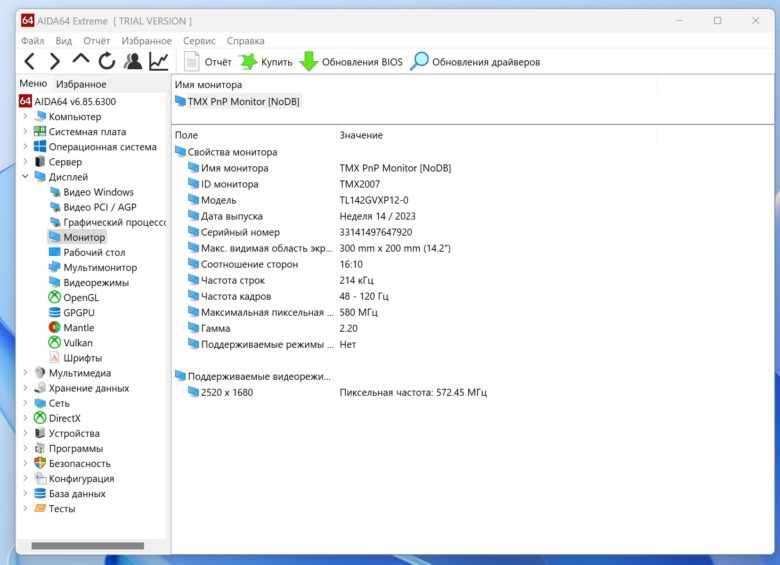
Task: Expand the Сеть tree node
Action: click(x=25, y=403)
